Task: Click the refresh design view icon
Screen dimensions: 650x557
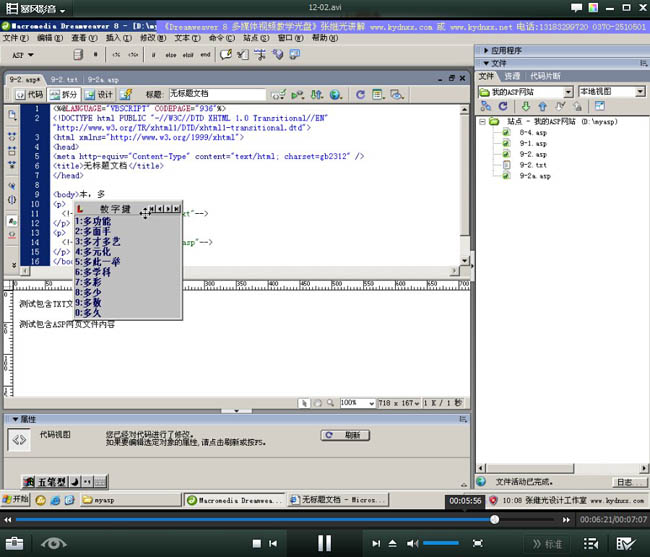Action: point(360,95)
